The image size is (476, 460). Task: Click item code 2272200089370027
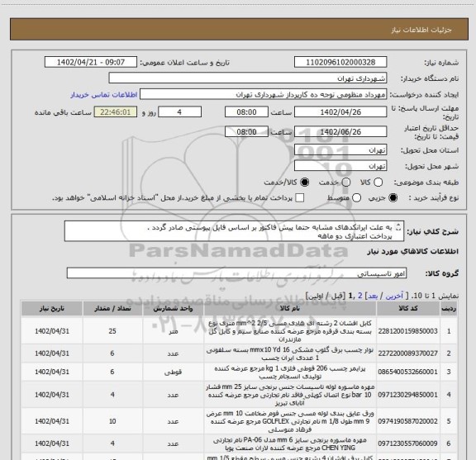point(407,353)
